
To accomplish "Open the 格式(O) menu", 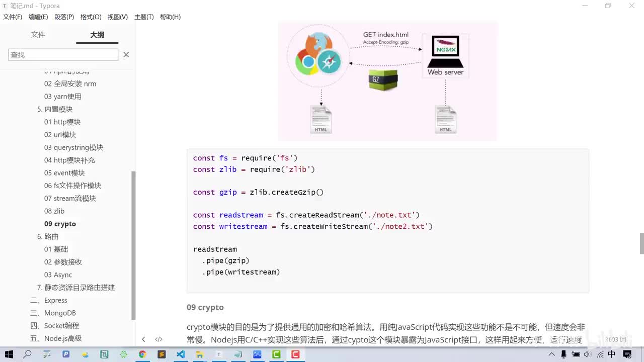I will [x=91, y=17].
